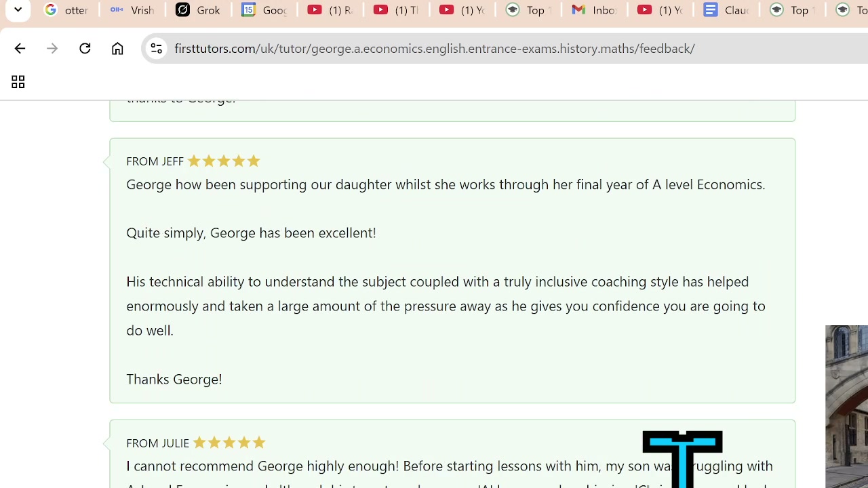Click the Google Docs tab favicon
This screenshot has height=488, width=868.
[710, 10]
